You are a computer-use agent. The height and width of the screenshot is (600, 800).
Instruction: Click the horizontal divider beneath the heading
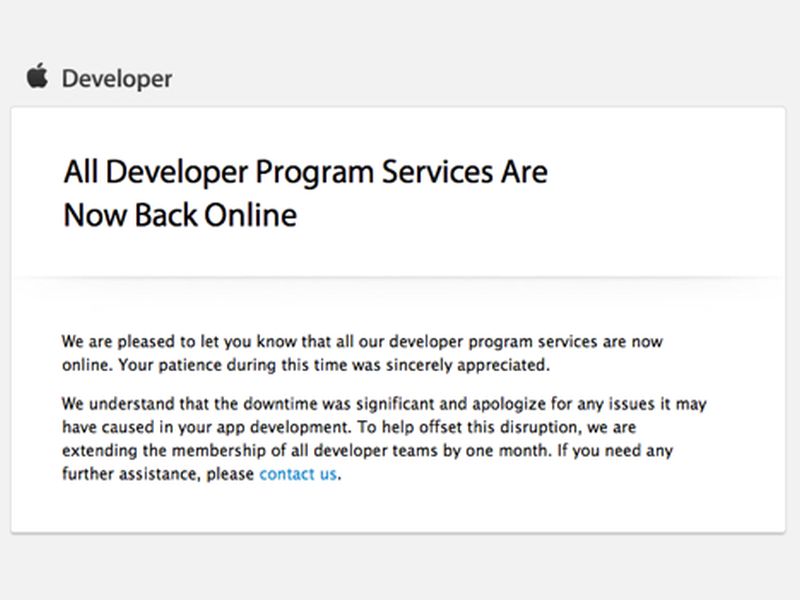398,279
